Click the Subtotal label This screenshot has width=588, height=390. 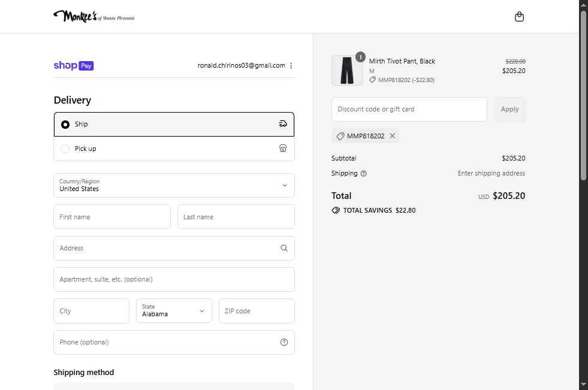pos(344,159)
